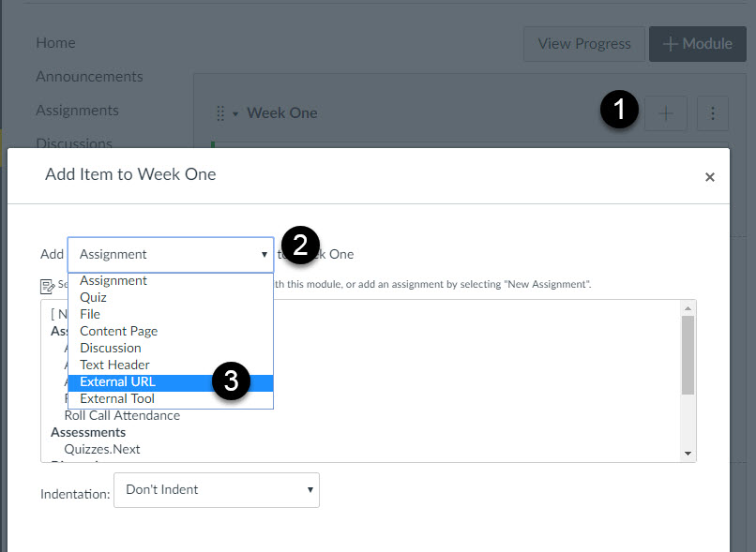Click the + Module button
Viewport: 756px width, 552px height.
(697, 43)
